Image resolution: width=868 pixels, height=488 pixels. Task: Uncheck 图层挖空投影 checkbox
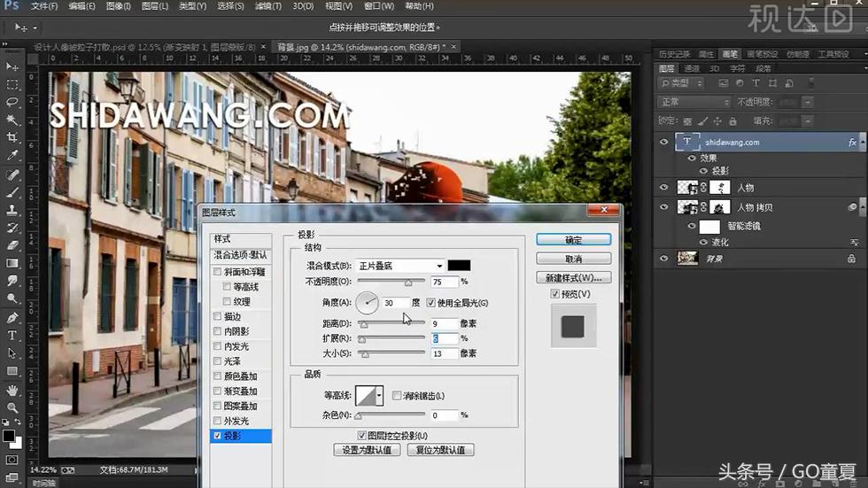(x=361, y=436)
